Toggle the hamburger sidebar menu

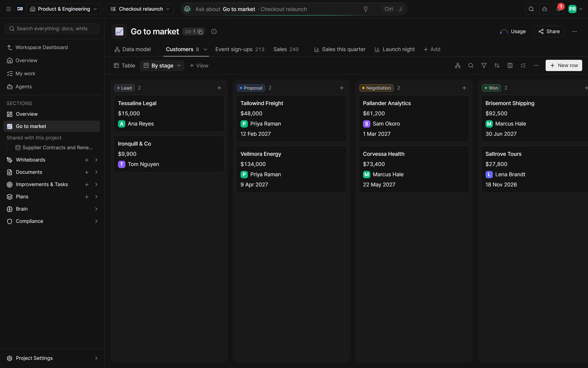(9, 9)
